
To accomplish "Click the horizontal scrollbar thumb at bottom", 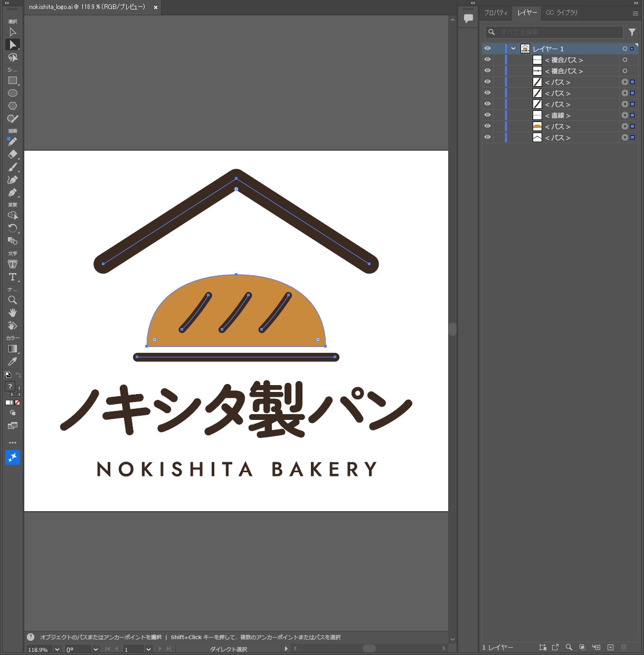I will point(369,649).
